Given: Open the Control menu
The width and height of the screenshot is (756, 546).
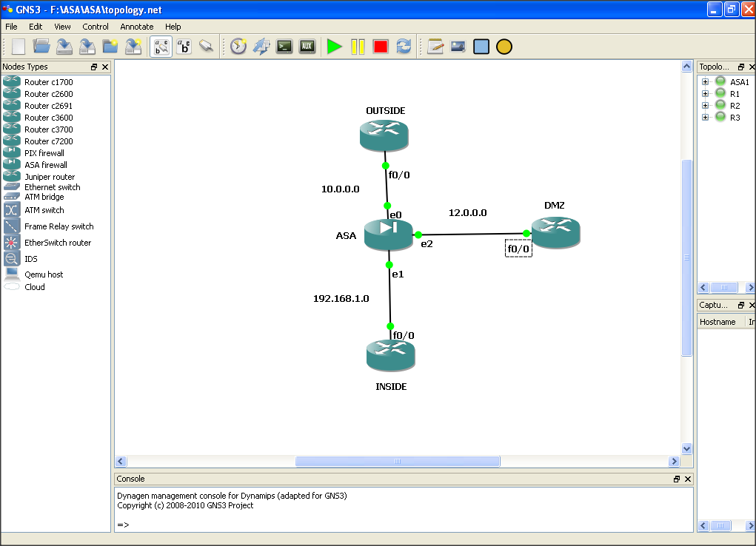Looking at the screenshot, I should [x=96, y=27].
